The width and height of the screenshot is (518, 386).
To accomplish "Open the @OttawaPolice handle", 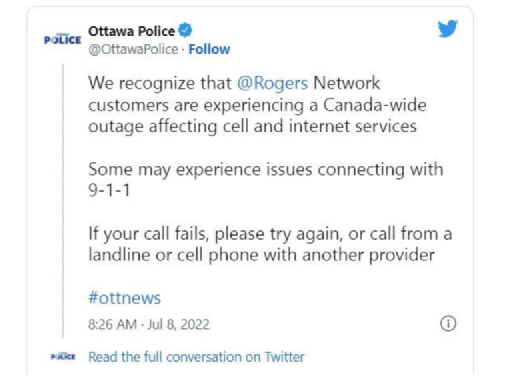I will [x=133, y=49].
